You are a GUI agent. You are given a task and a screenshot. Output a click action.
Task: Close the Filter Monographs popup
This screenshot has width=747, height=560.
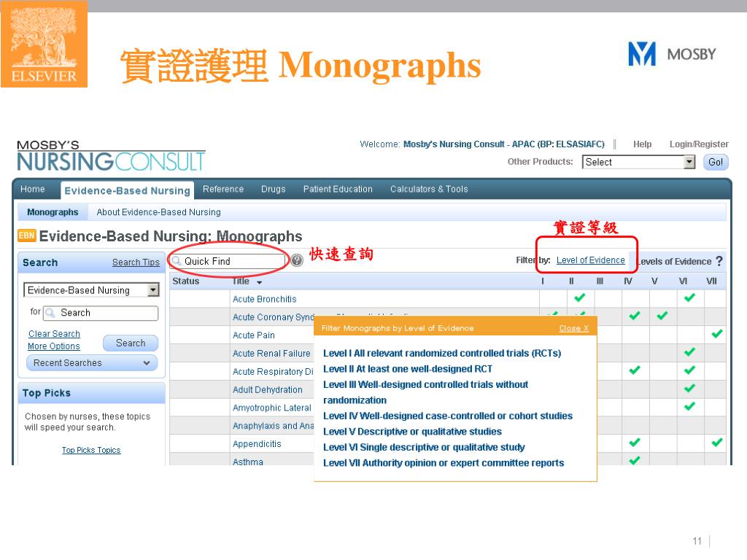pos(573,328)
